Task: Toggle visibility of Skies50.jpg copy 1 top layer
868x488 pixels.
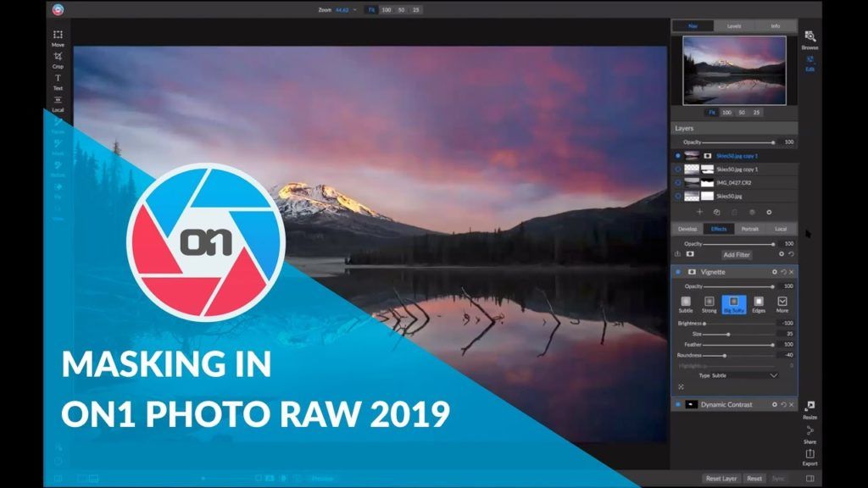Action: 677,156
